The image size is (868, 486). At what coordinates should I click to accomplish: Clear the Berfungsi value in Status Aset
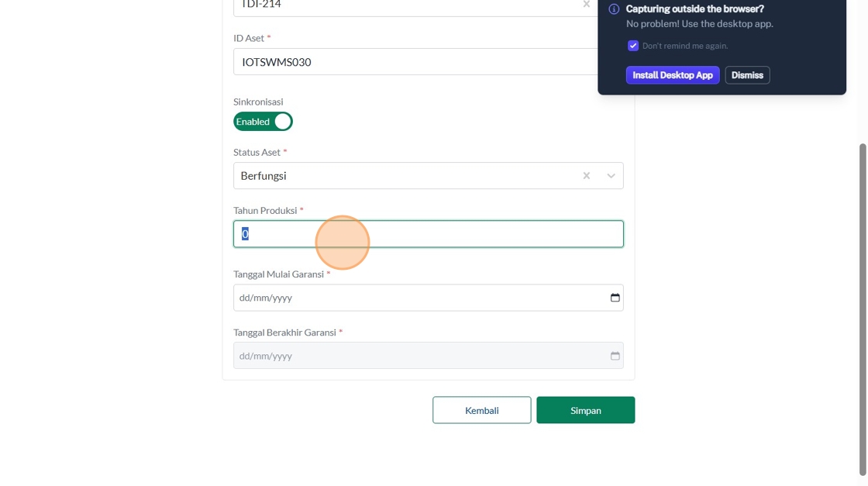coord(586,176)
